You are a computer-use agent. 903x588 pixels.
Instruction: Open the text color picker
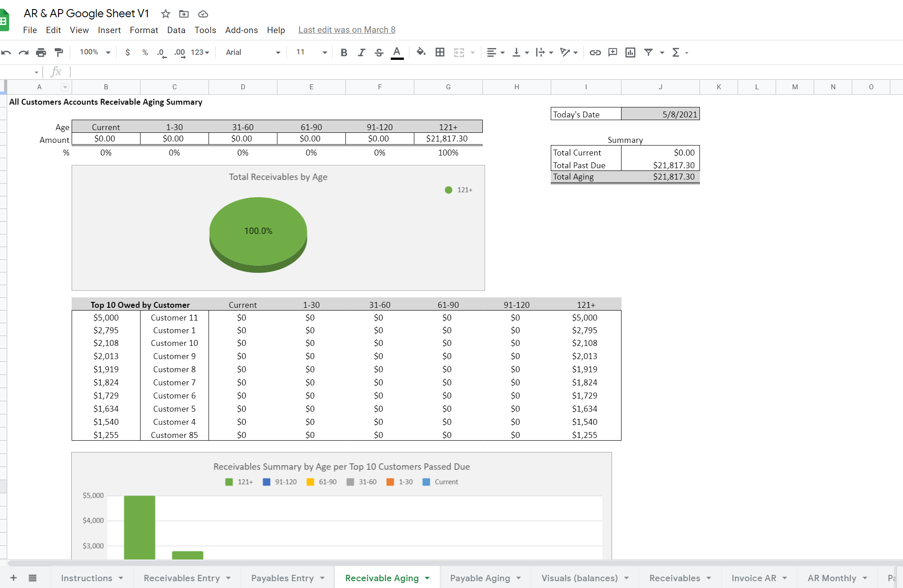click(x=397, y=53)
